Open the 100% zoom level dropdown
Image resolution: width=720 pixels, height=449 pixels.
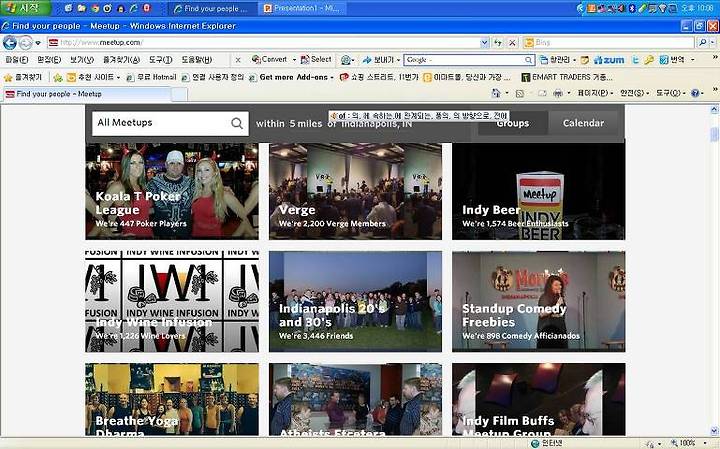click(x=704, y=443)
